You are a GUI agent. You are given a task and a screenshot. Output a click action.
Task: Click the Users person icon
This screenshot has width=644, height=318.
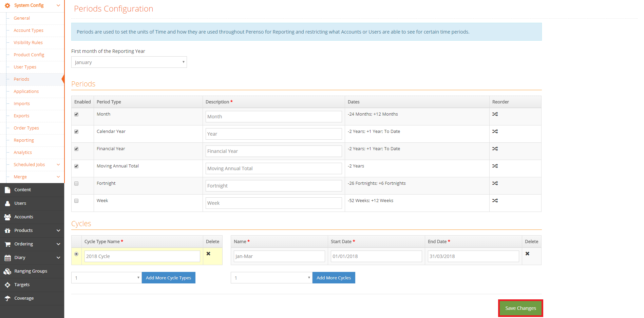[x=7, y=203]
